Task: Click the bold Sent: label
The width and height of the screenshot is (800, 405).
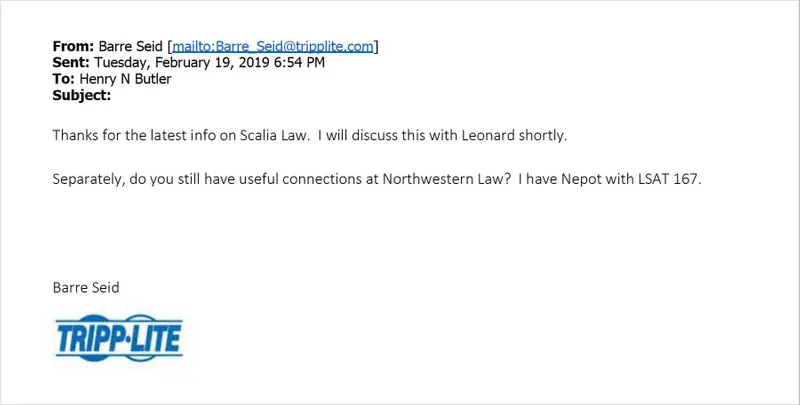Action: click(x=71, y=63)
